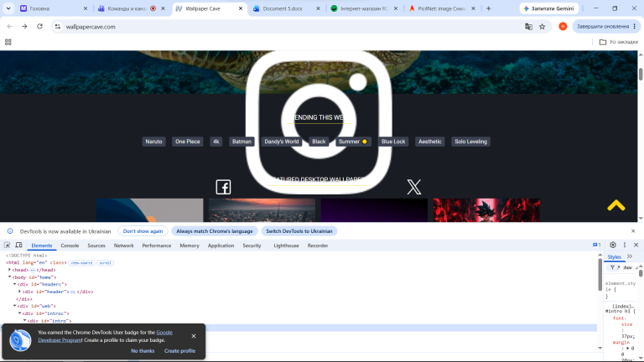Reload the Wallpaper Cave page
The width and height of the screenshot is (644, 362).
click(x=40, y=26)
